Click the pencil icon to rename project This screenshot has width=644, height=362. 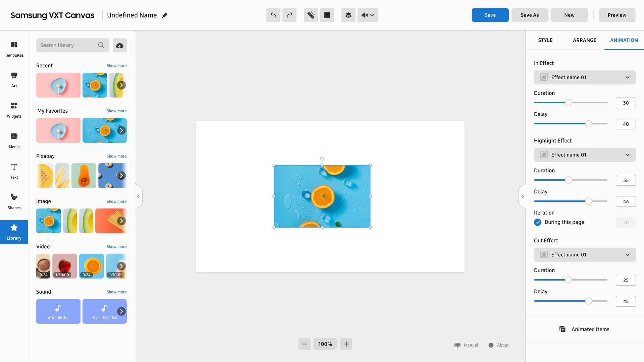pyautogui.click(x=164, y=15)
